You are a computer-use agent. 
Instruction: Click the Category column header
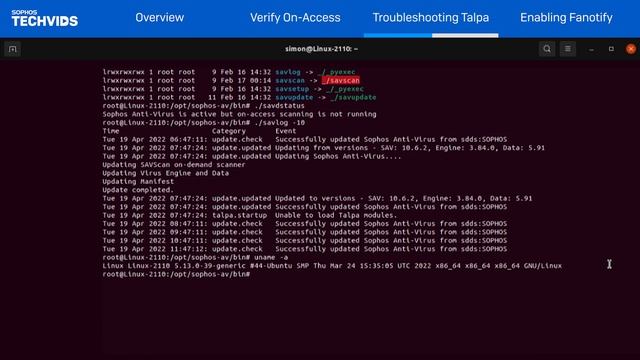229,131
